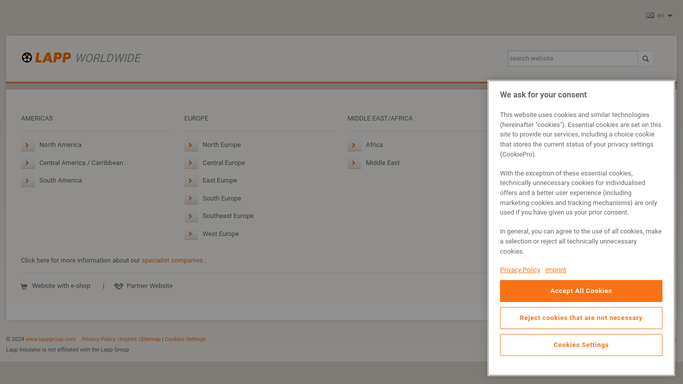Click the arrow icon beside Middle East
Viewport: 683px width, 384px height.
354,163
